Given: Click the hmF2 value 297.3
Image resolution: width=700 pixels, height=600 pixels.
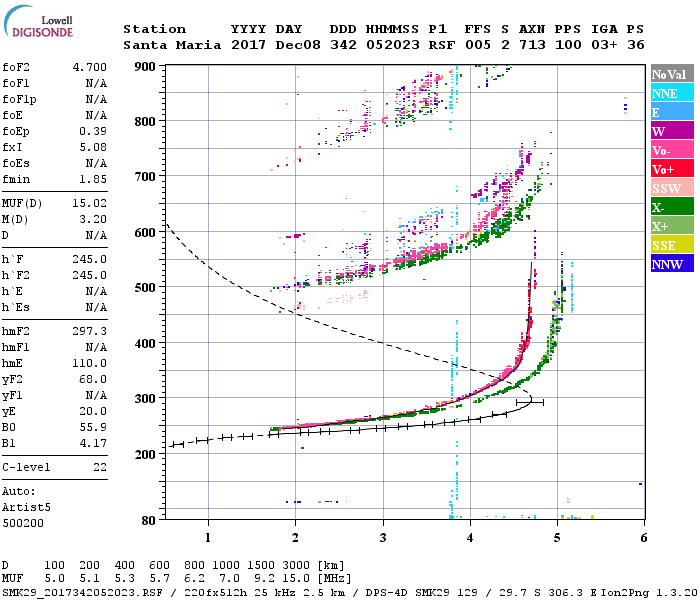Looking at the screenshot, I should coord(90,332).
